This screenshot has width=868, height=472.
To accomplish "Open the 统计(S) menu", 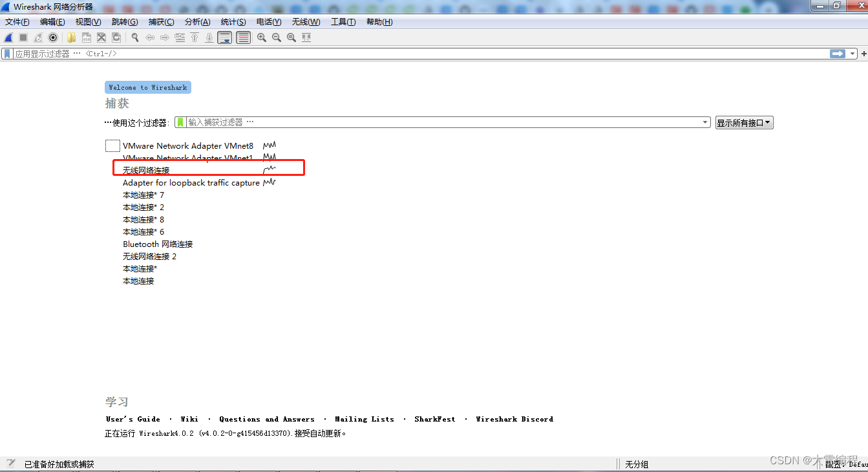I will 233,22.
